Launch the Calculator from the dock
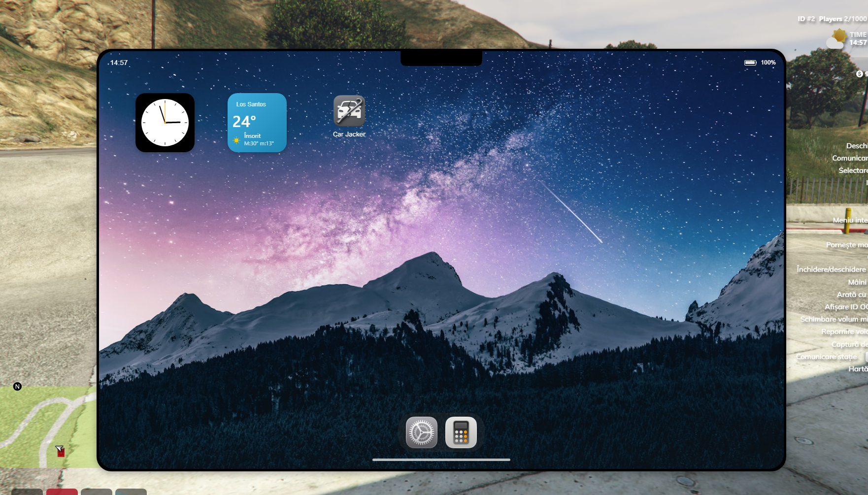 (x=461, y=432)
